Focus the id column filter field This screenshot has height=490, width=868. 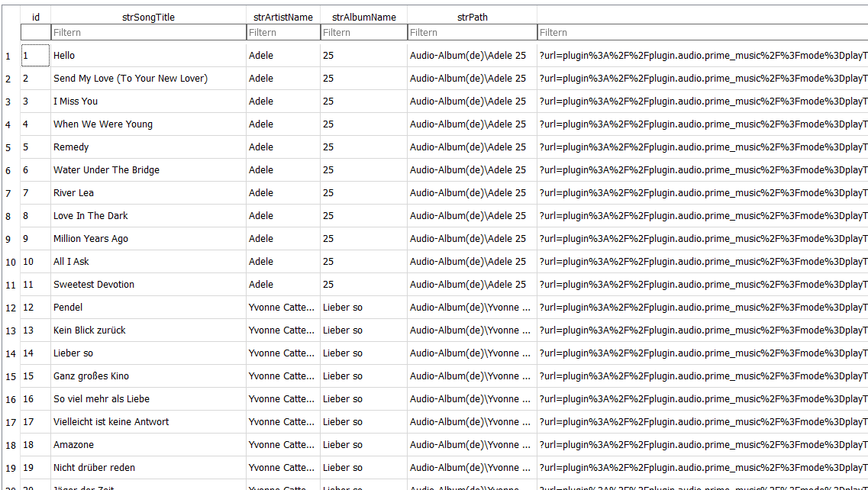click(35, 33)
